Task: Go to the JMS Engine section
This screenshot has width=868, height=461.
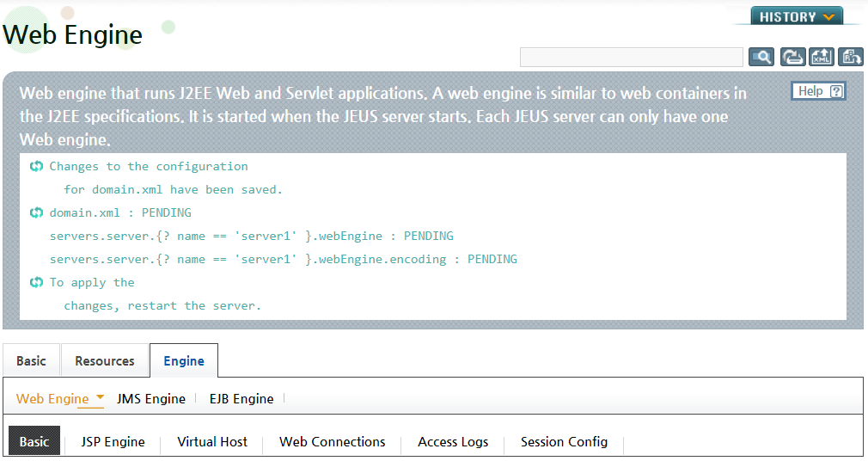Action: coord(151,398)
